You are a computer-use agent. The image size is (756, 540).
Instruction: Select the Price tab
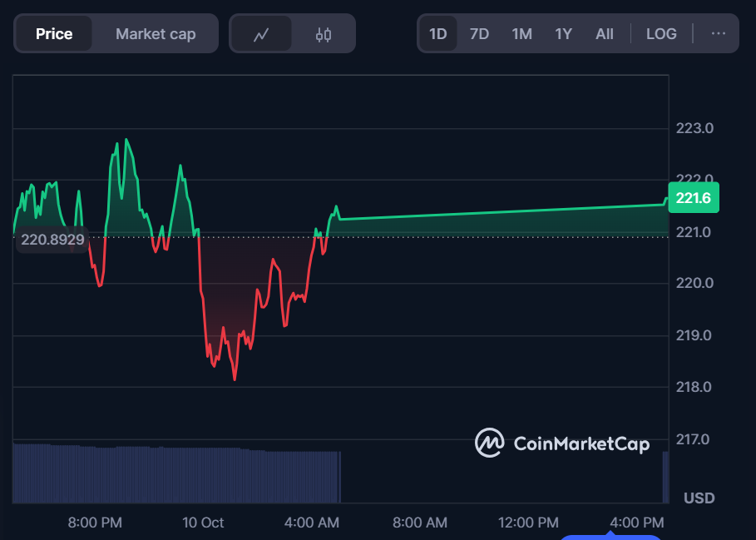[54, 34]
